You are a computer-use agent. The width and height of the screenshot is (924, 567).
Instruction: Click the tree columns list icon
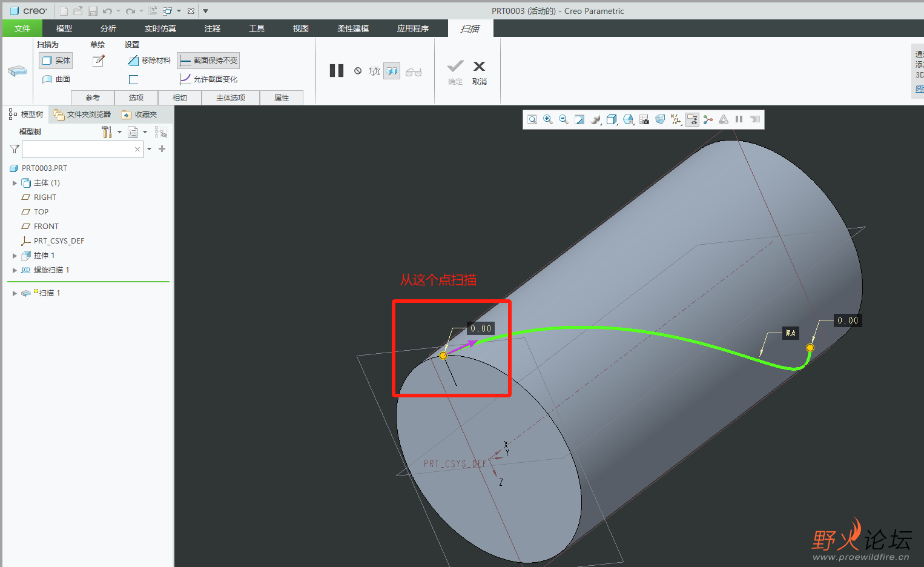tap(133, 132)
